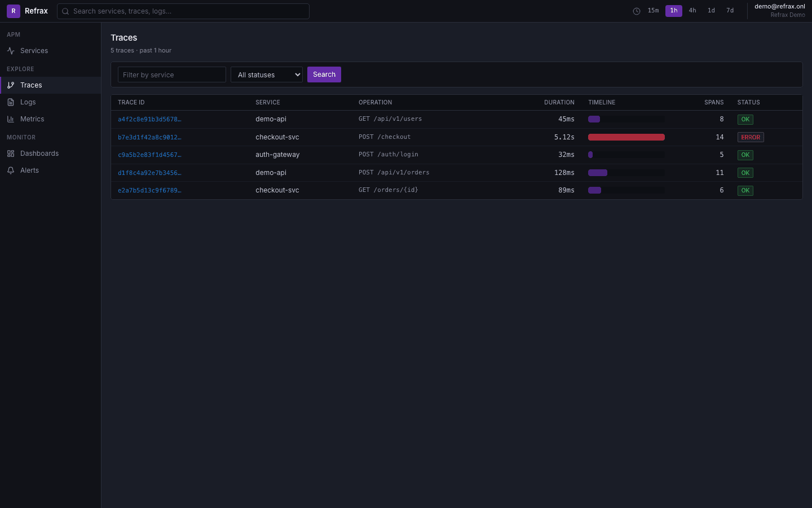812x508 pixels.
Task: Click the clock time-range icon
Action: [637, 11]
